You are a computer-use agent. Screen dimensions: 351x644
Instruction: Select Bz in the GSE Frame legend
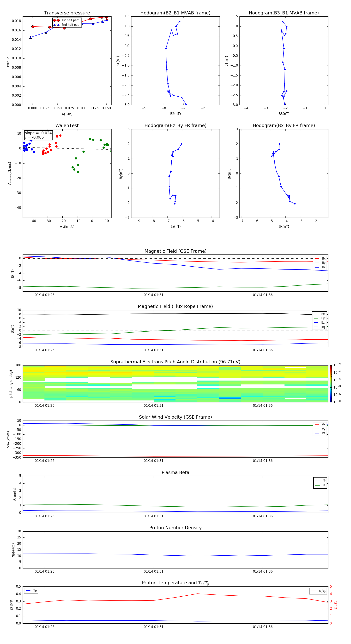(320, 267)
